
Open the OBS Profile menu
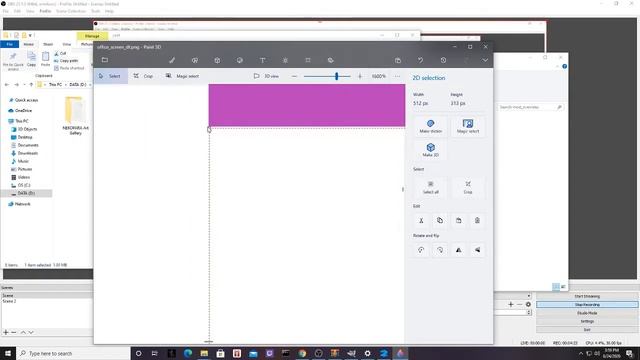coord(45,11)
